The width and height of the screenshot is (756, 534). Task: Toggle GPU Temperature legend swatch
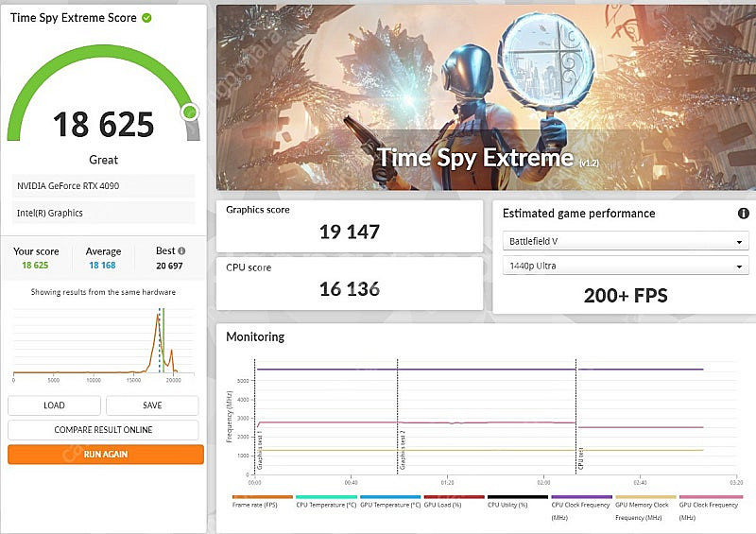pyautogui.click(x=389, y=497)
